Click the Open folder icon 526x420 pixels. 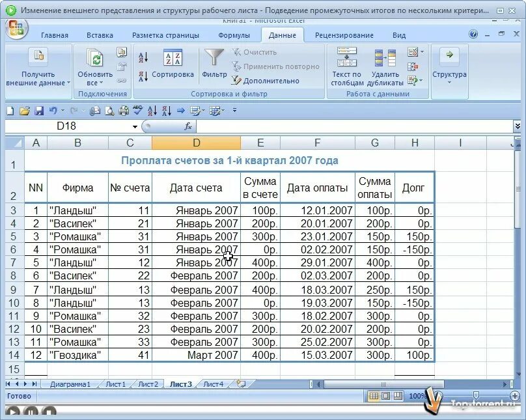point(25,110)
